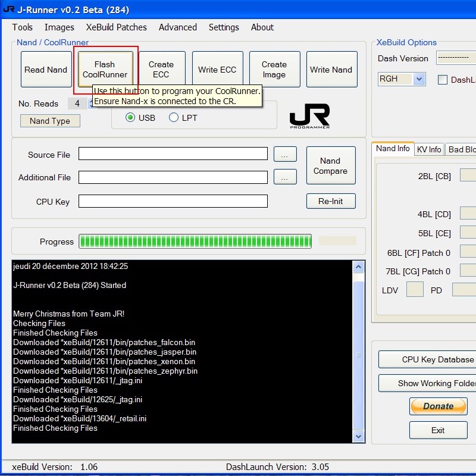Click the Create Image button

(274, 70)
